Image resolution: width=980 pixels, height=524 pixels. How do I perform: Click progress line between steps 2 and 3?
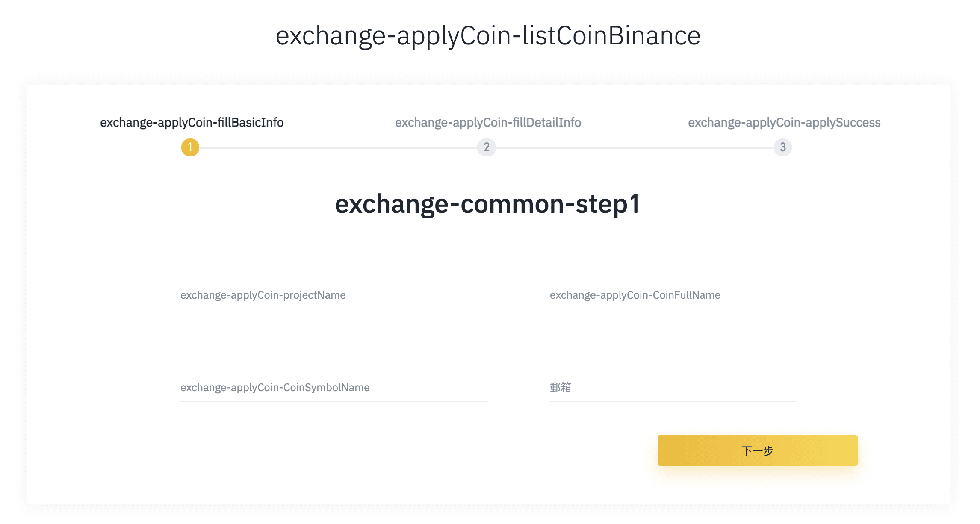[x=635, y=148]
